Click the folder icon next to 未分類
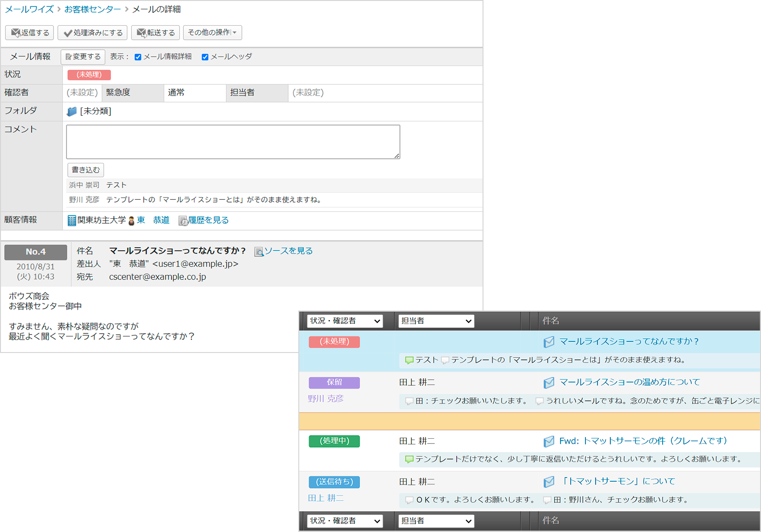The height and width of the screenshot is (532, 761). [72, 111]
